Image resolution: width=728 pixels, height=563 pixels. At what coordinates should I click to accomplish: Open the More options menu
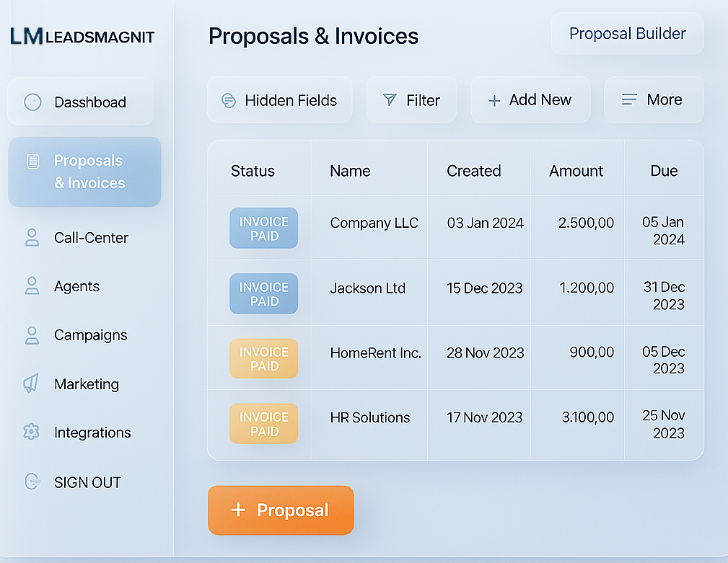click(654, 99)
